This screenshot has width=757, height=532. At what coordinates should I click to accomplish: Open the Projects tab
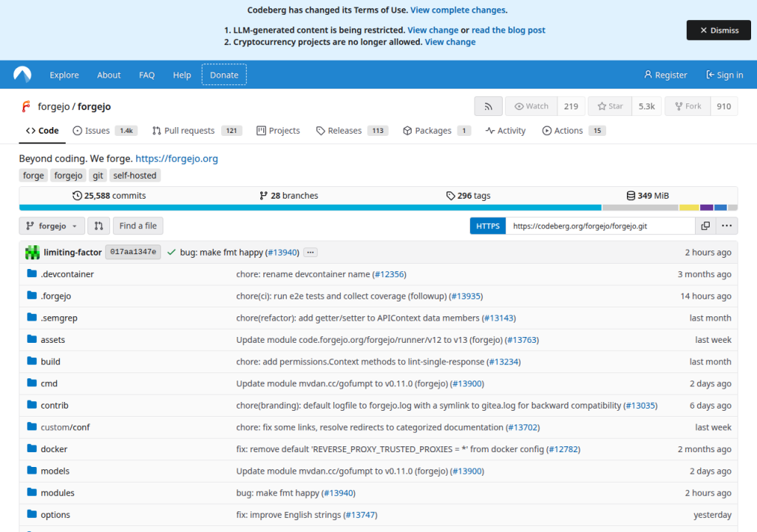[278, 131]
